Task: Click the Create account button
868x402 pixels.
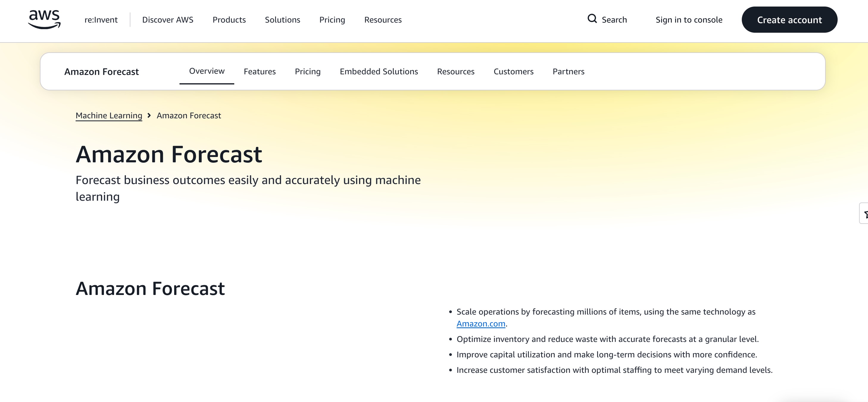Action: [x=789, y=20]
